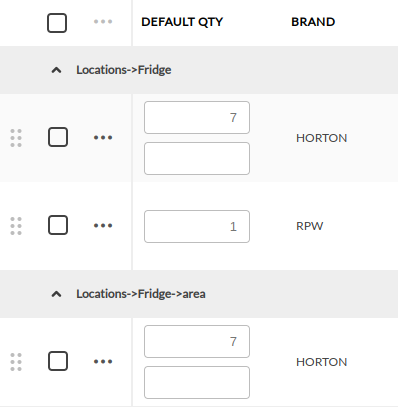Image resolution: width=398 pixels, height=407 pixels.
Task: Open options menu for Fridge HORTON row
Action: [103, 137]
